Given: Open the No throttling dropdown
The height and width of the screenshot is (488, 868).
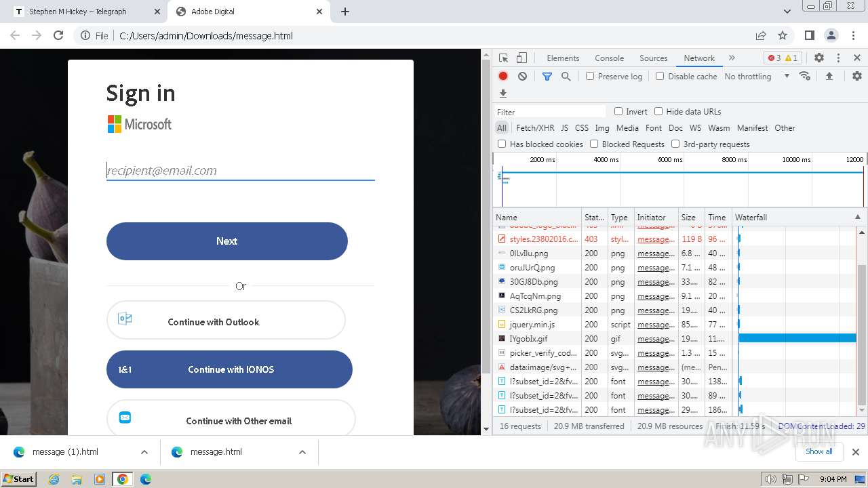Looking at the screenshot, I should coord(757,77).
